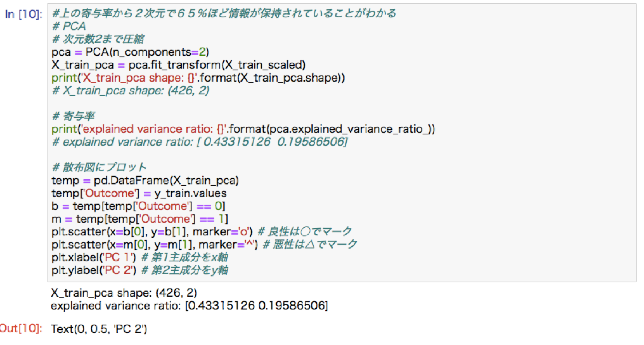Click the plt.ylabel('PC 2') line
This screenshot has height=345, width=644.
pos(140,270)
